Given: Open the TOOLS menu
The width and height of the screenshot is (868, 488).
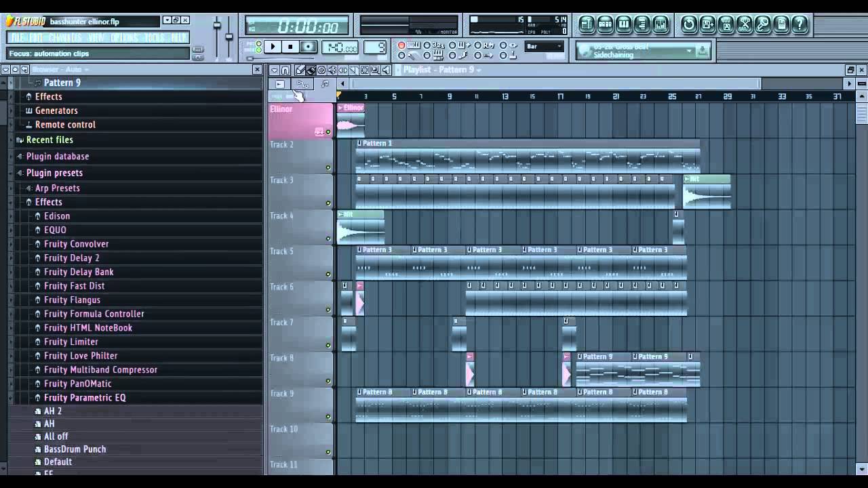Looking at the screenshot, I should point(154,37).
